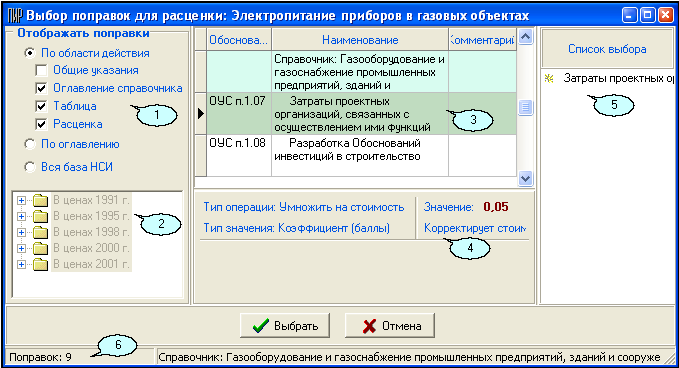Click the 0,05 value
This screenshot has width=679, height=368.
(496, 207)
